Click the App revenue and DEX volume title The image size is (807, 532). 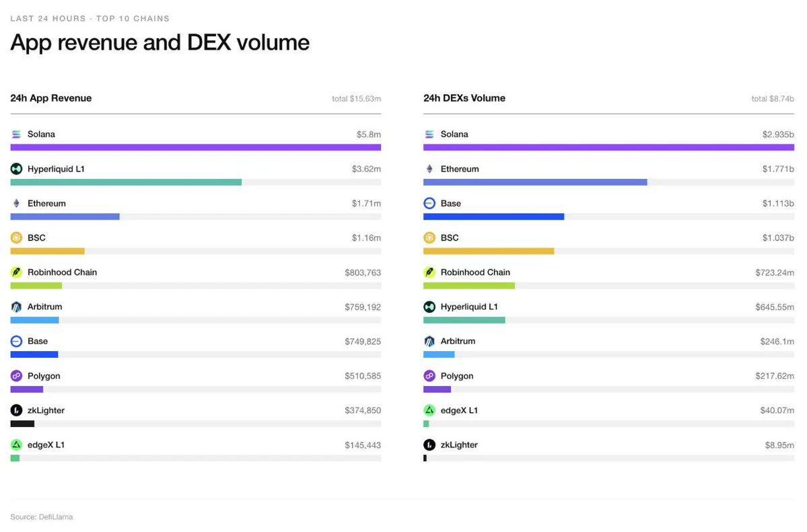(x=160, y=42)
